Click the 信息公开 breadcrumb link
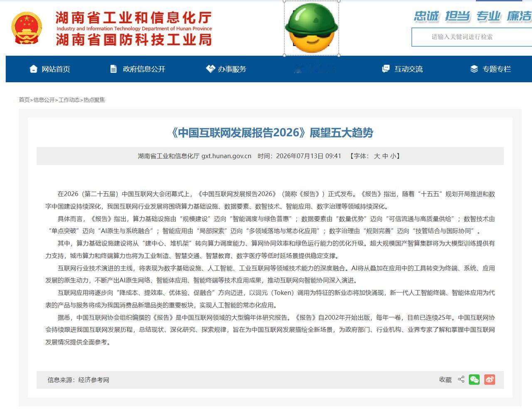Image resolution: width=532 pixels, height=411 pixels. point(44,100)
